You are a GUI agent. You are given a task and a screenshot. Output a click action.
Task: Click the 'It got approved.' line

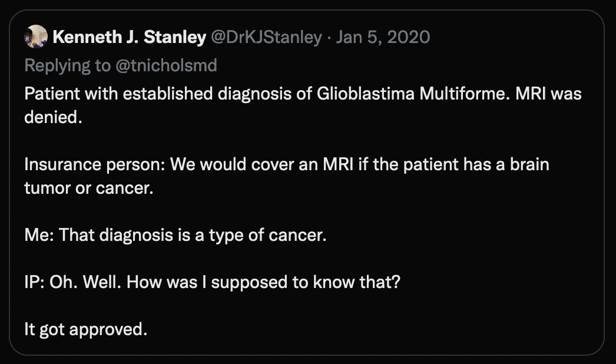point(85,329)
